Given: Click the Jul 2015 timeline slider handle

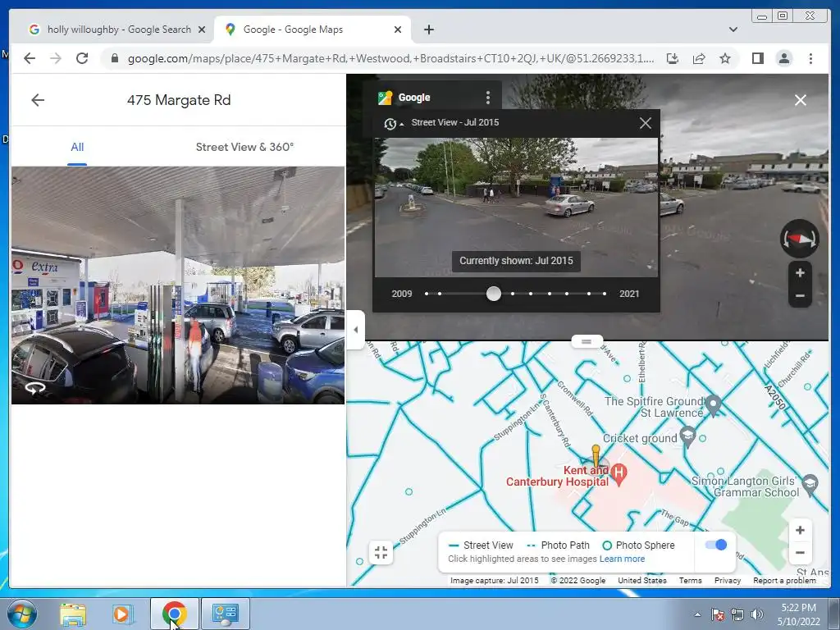Looking at the screenshot, I should pos(493,294).
